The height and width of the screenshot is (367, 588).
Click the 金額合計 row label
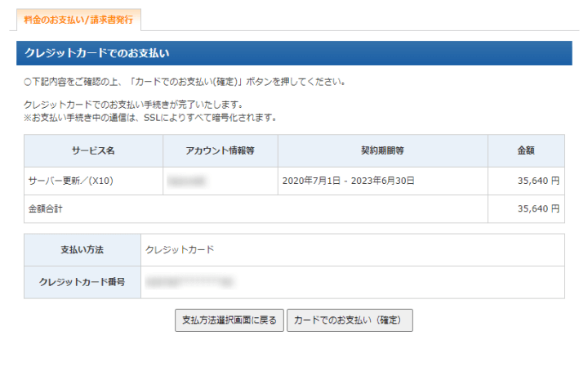pyautogui.click(x=46, y=209)
